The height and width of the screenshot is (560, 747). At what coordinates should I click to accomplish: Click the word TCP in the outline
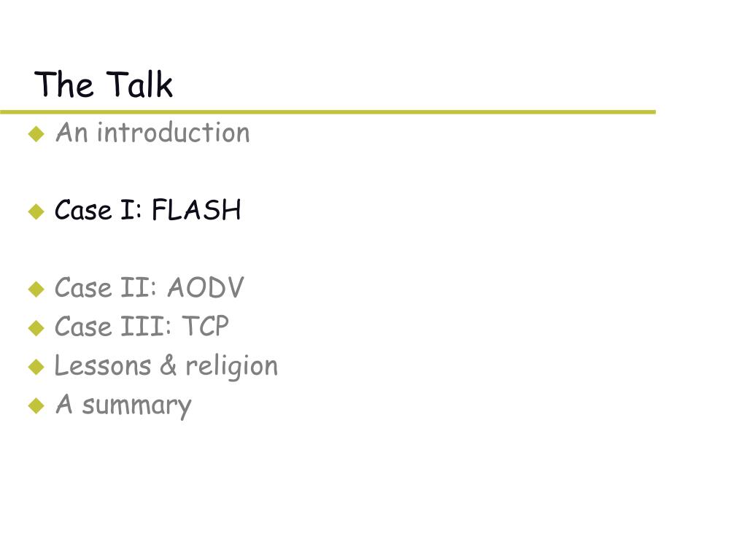(x=205, y=327)
